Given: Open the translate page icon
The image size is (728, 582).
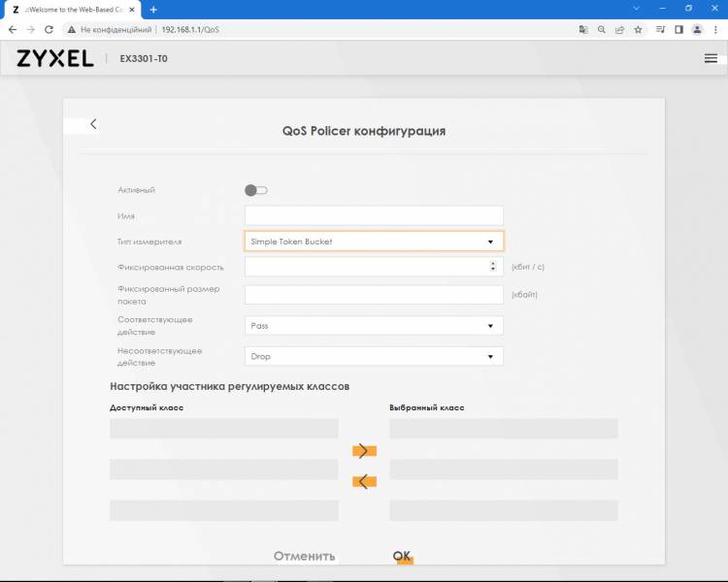Looking at the screenshot, I should (583, 30).
